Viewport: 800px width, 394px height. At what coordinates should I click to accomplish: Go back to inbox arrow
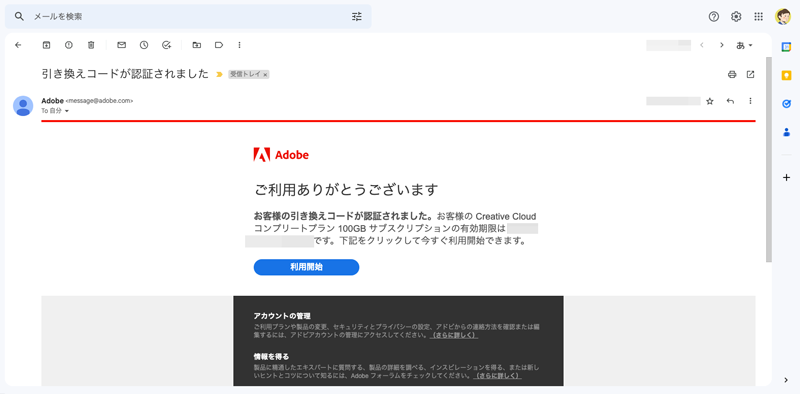[18, 45]
